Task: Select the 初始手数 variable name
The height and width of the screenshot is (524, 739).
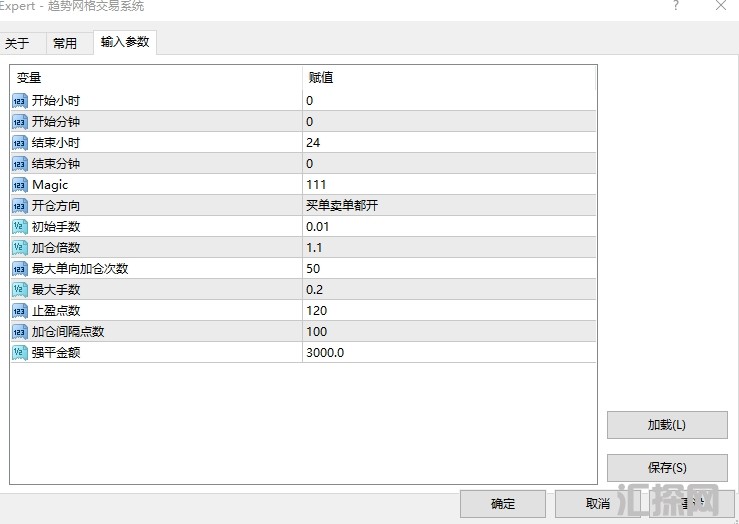Action: pyautogui.click(x=56, y=227)
